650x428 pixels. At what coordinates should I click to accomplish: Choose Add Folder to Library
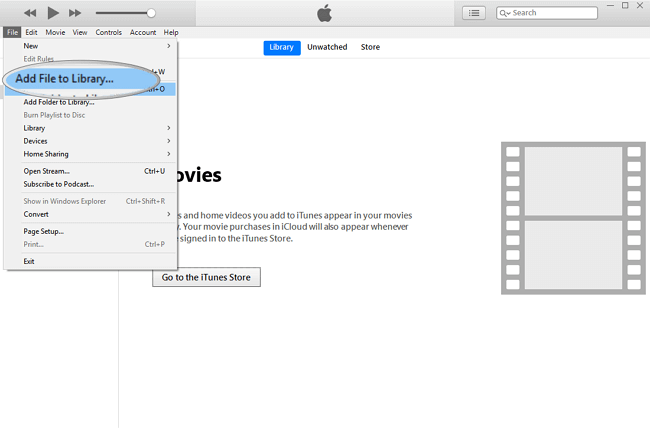[59, 102]
